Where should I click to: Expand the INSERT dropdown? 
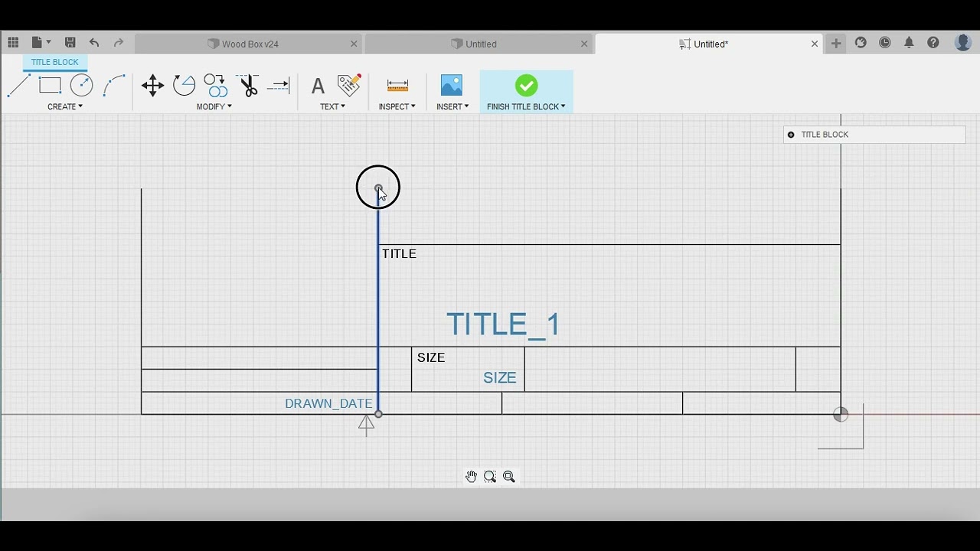pyautogui.click(x=452, y=106)
